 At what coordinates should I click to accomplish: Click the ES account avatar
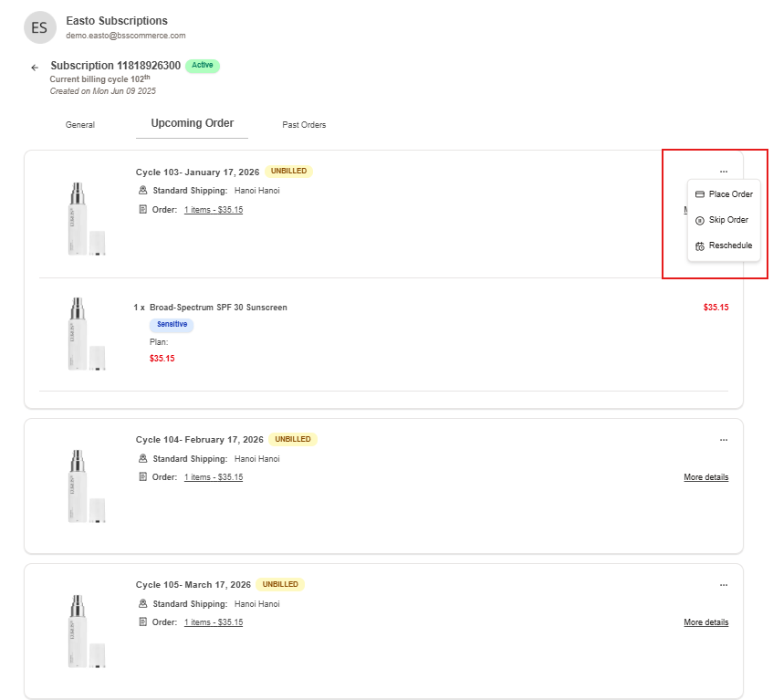[x=39, y=27]
